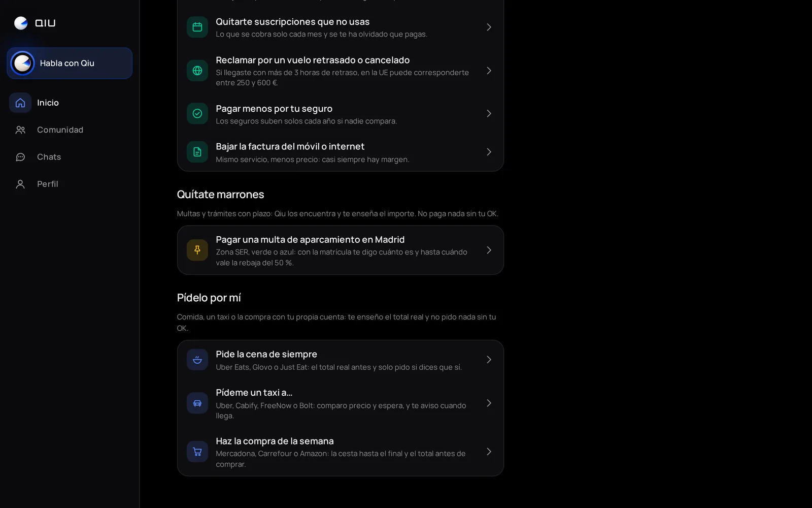Image resolution: width=812 pixels, height=508 pixels.
Task: Click the Qiu logo in the sidebar
Action: 35,23
